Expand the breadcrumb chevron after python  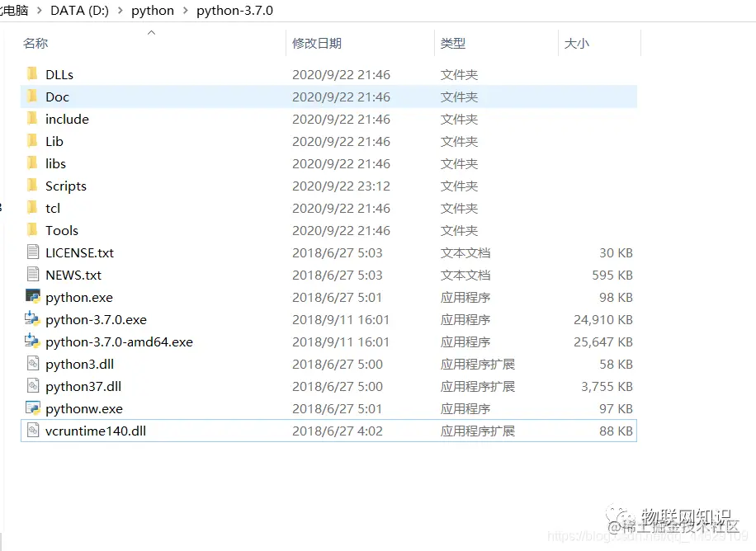tap(185, 11)
